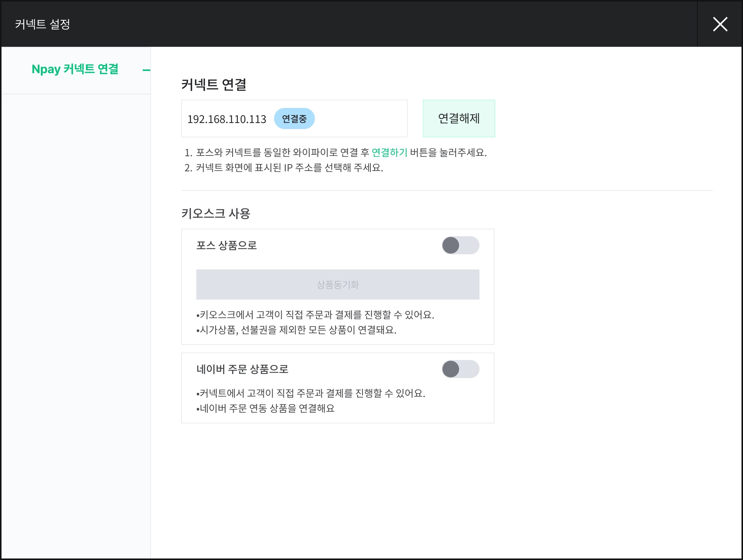Turn on the 네이버 주문 상품으로 toggle
Screen dimensions: 743x560
[x=460, y=369]
